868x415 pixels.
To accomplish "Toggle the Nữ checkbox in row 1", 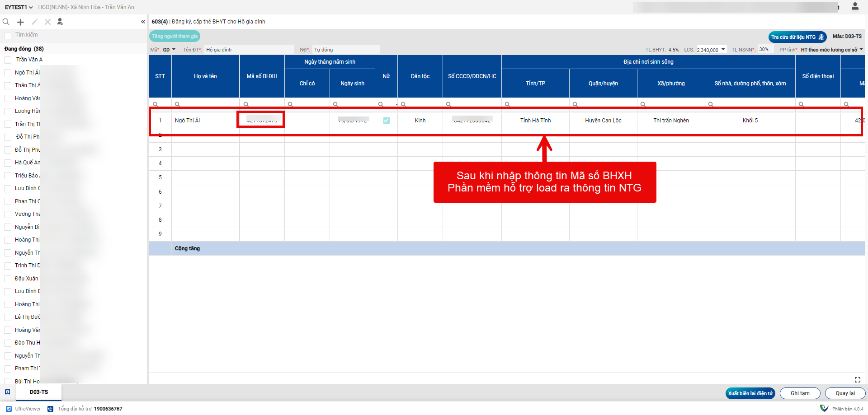I will 386,121.
